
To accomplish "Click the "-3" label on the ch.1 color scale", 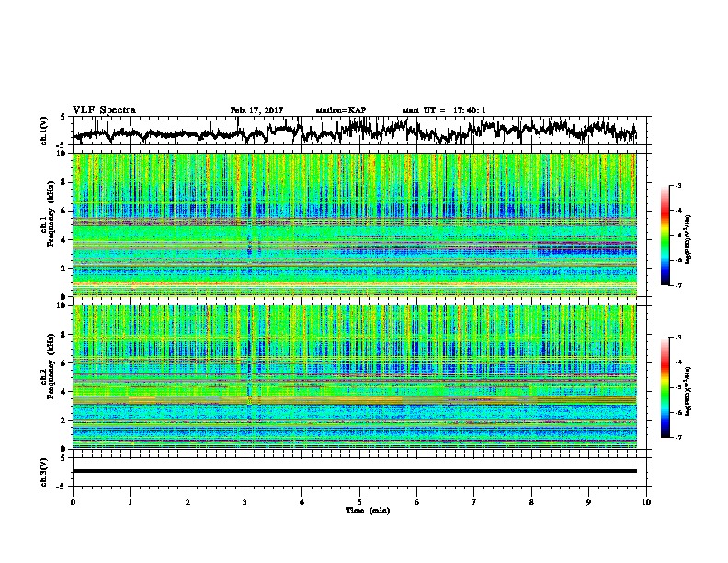I will 677,186.
